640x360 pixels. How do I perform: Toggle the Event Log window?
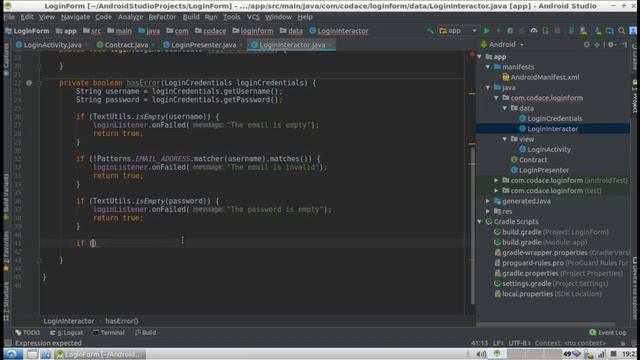(x=607, y=333)
